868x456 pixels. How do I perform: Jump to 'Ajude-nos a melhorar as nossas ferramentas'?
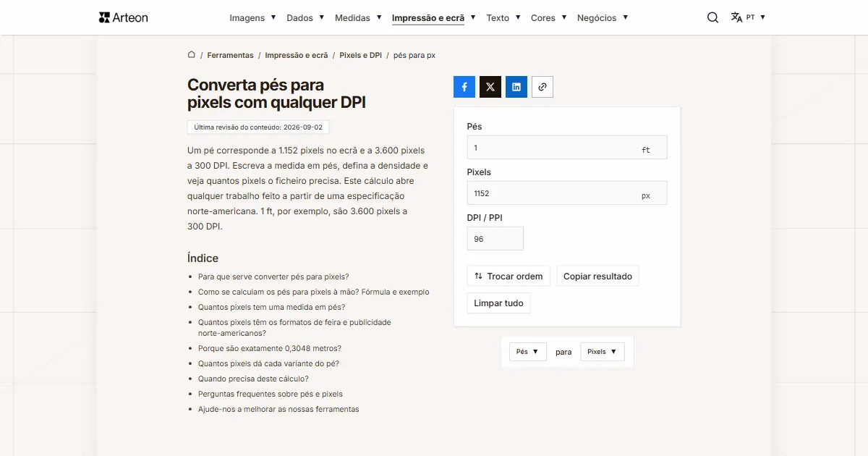[x=278, y=409]
